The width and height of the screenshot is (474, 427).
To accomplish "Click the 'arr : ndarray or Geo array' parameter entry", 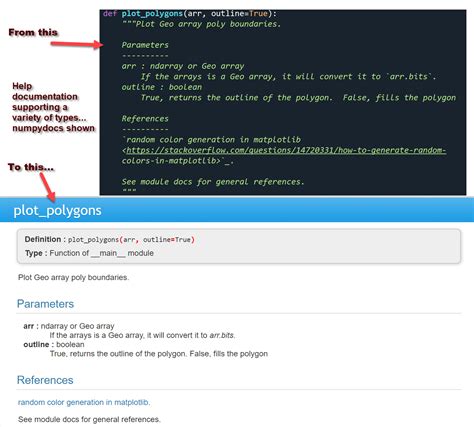I will [69, 326].
